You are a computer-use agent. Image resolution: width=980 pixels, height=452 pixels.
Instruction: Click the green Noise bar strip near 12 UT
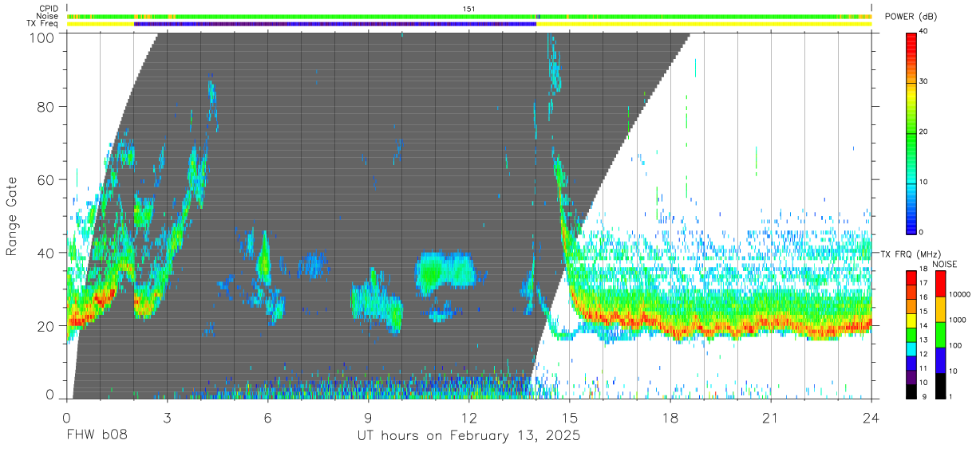tap(469, 16)
